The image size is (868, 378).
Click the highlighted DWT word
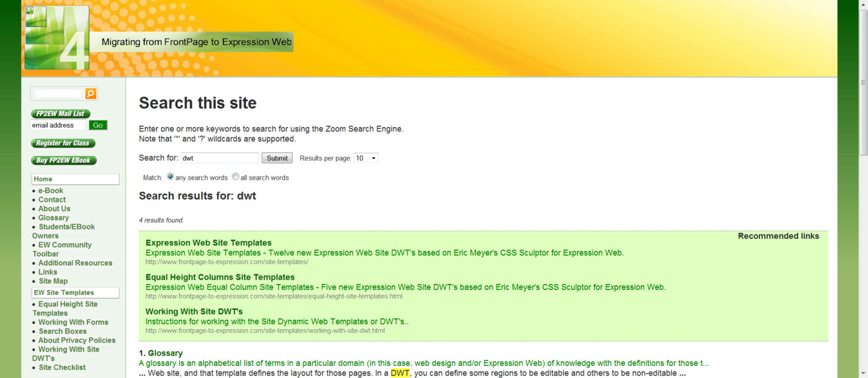(400, 373)
